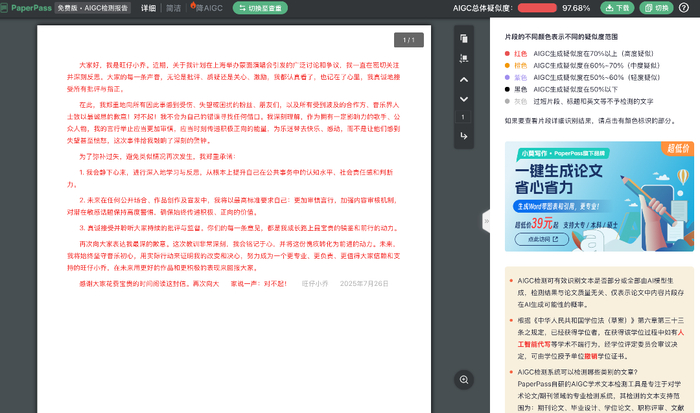Viewport: 700px width, 413px height.
Task: Click 切换至查重 toggle button
Action: click(260, 8)
